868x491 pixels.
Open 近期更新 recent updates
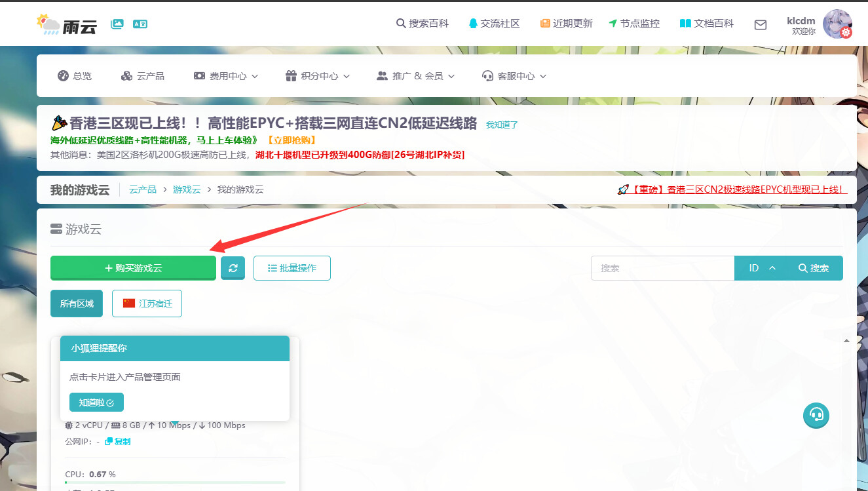(x=567, y=24)
